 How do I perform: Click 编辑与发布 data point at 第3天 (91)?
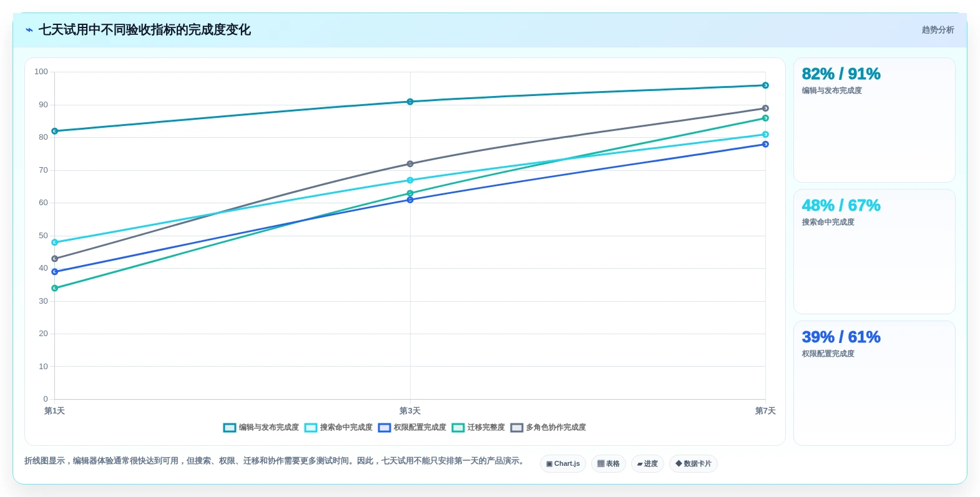(x=410, y=102)
